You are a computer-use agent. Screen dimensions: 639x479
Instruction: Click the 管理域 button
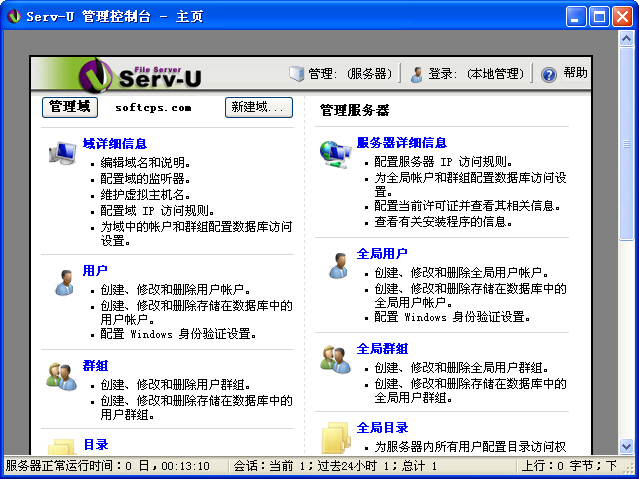pos(70,107)
